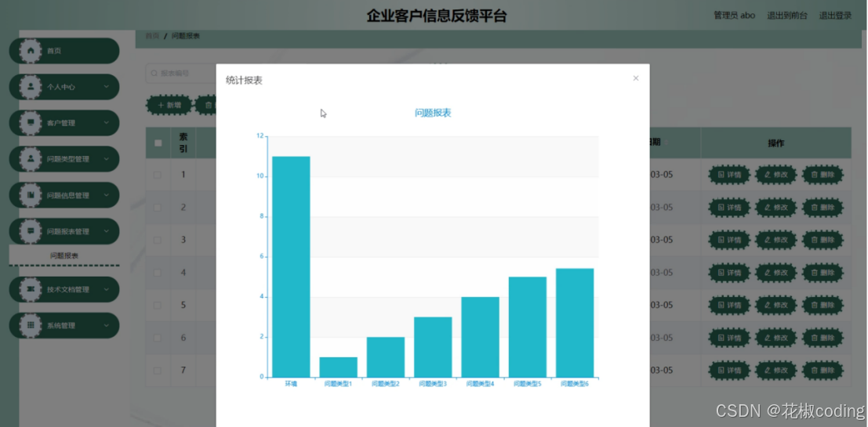Open the 个人中心 sidebar menu item

[x=64, y=87]
